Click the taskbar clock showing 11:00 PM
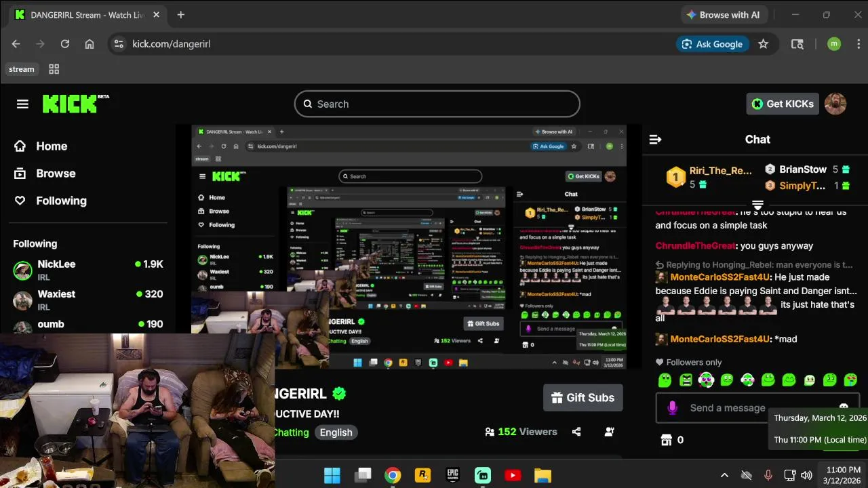The width and height of the screenshot is (868, 488). tap(844, 475)
